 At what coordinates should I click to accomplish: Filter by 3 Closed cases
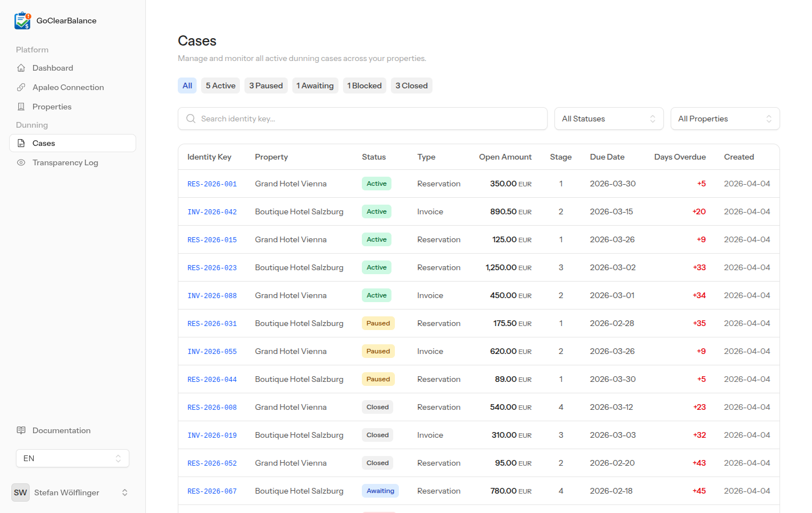(411, 85)
